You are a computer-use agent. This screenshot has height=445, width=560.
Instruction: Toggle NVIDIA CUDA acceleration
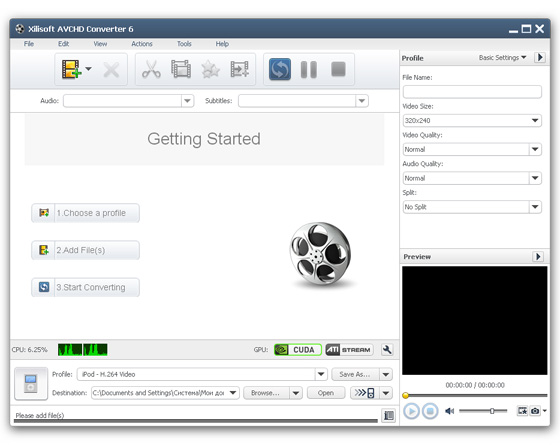(298, 350)
